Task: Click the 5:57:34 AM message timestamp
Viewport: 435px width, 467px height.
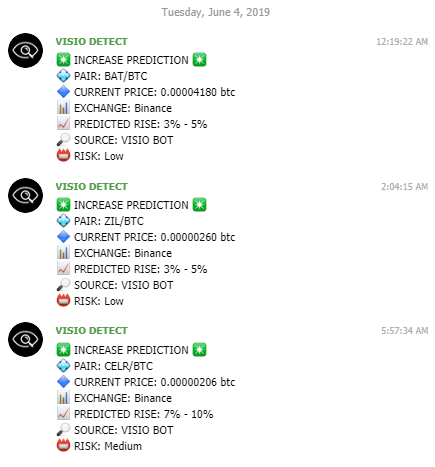Action: point(404,331)
